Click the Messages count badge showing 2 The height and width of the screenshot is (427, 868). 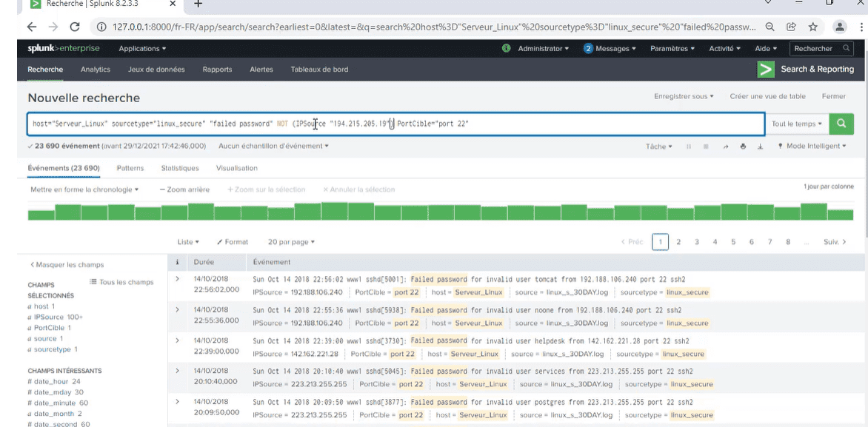pos(588,49)
